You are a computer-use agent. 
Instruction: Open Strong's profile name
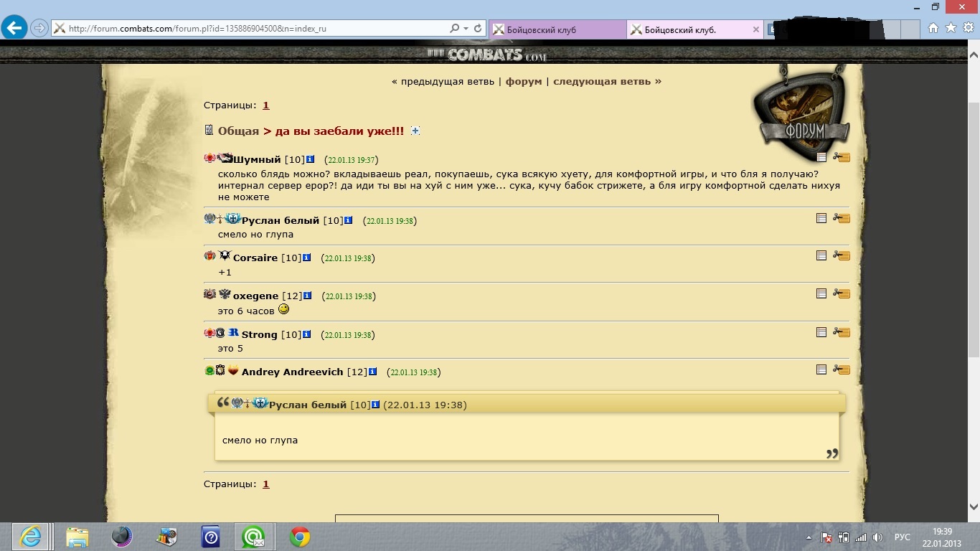[x=260, y=334]
